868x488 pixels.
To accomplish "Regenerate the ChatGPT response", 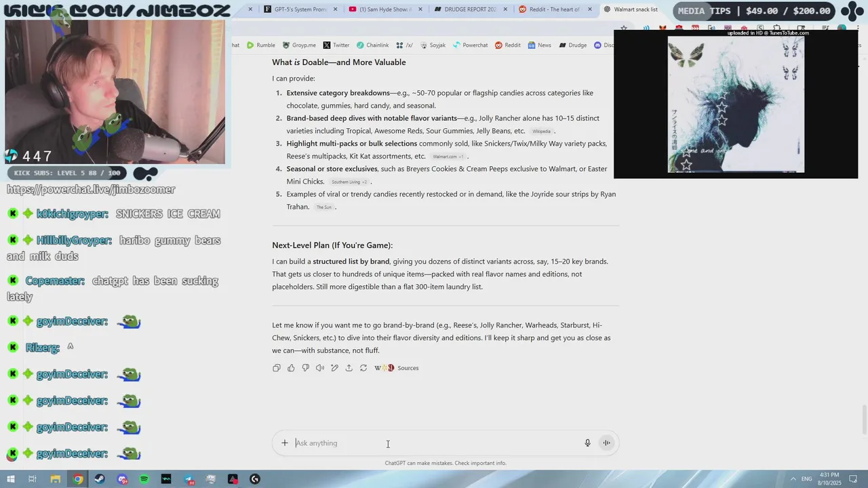I will tap(363, 368).
